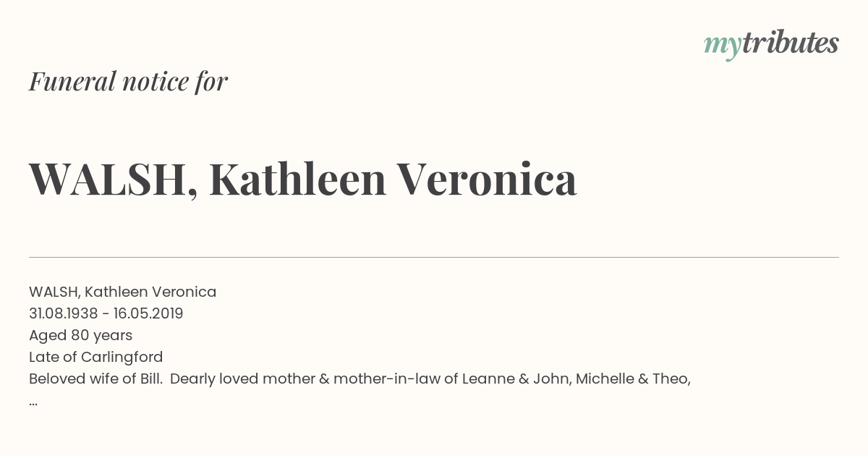Click the horizontal divider line
Image resolution: width=868 pixels, height=456 pixels.
(434, 257)
